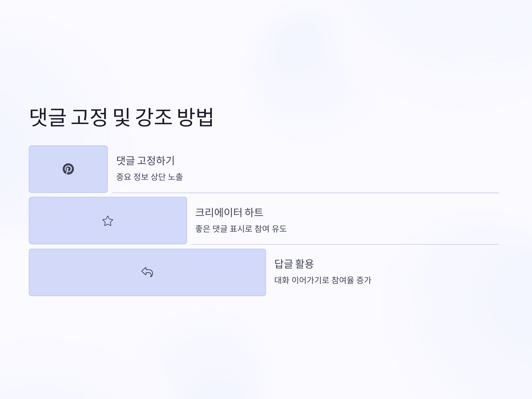Click the star icon in second block
Viewport: 532px width, 399px height.
[x=108, y=221]
